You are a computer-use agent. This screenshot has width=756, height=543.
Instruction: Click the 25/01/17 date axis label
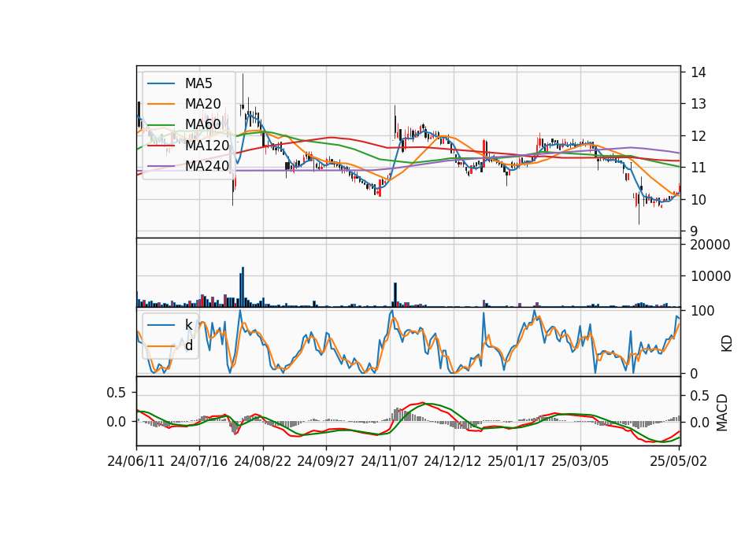coord(517,461)
